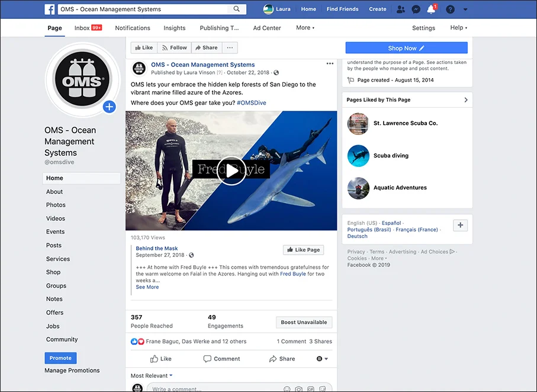
Task: Switch to the Inbox tab
Action: (88, 28)
